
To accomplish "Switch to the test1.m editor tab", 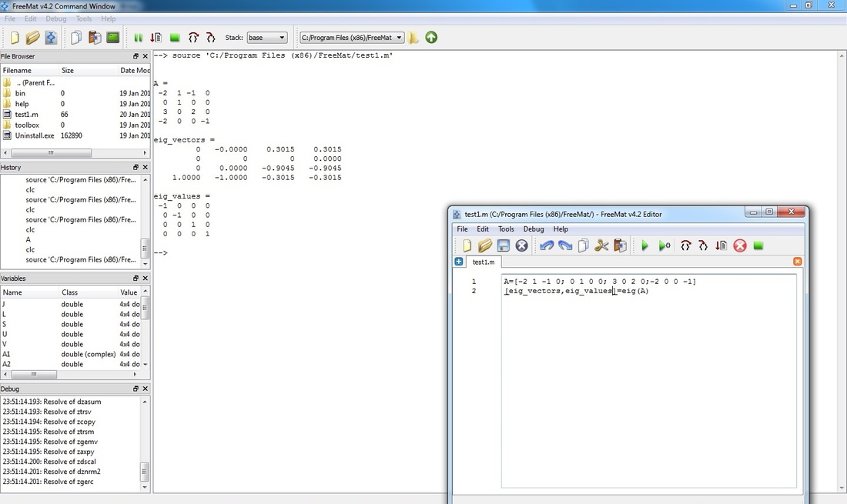I will (483, 262).
